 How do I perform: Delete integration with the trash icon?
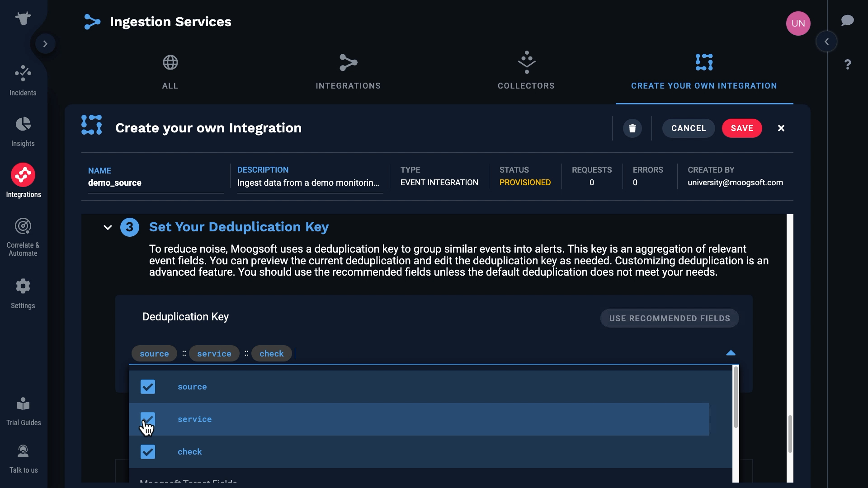coord(632,128)
